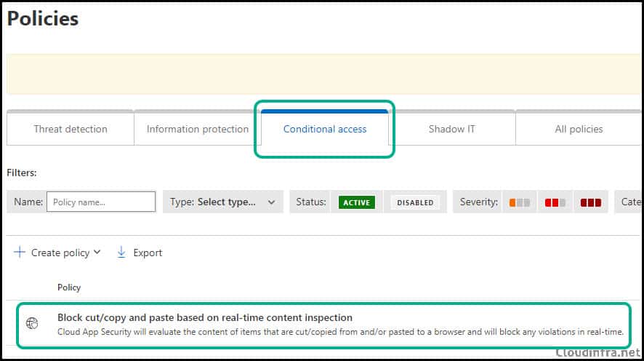Expand the Create policy chevron
The height and width of the screenshot is (361, 644).
coord(97,252)
